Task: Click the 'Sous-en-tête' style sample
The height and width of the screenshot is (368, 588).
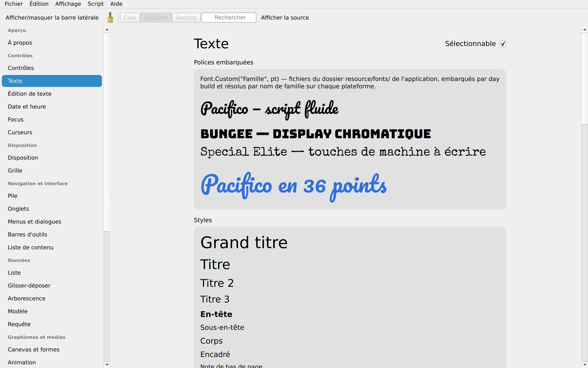Action: click(222, 327)
